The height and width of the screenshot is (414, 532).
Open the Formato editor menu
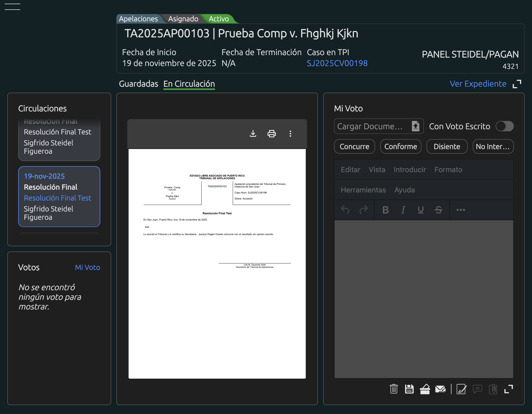tap(448, 170)
